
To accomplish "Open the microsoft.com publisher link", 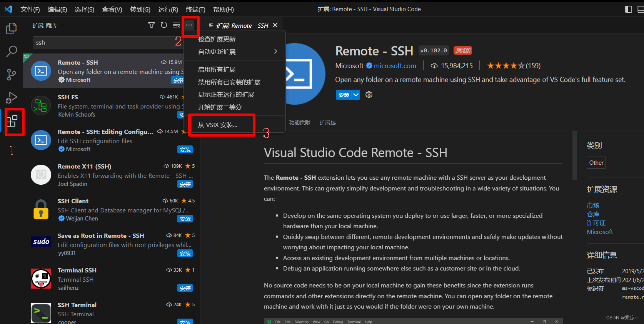I will 395,66.
